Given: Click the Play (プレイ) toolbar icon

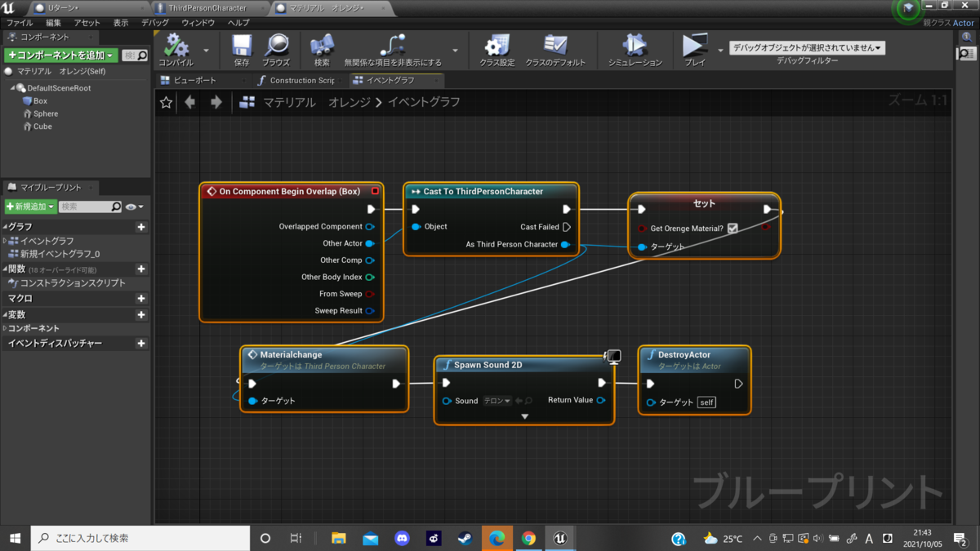Looking at the screenshot, I should click(695, 45).
